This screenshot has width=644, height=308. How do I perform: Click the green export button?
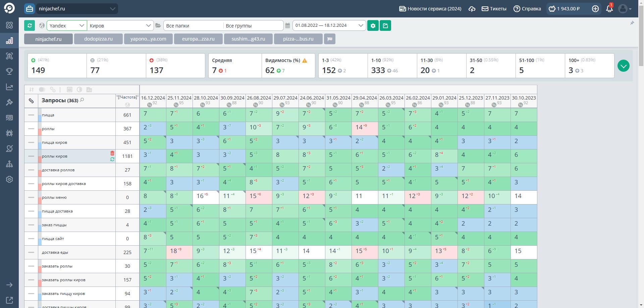coord(385,25)
